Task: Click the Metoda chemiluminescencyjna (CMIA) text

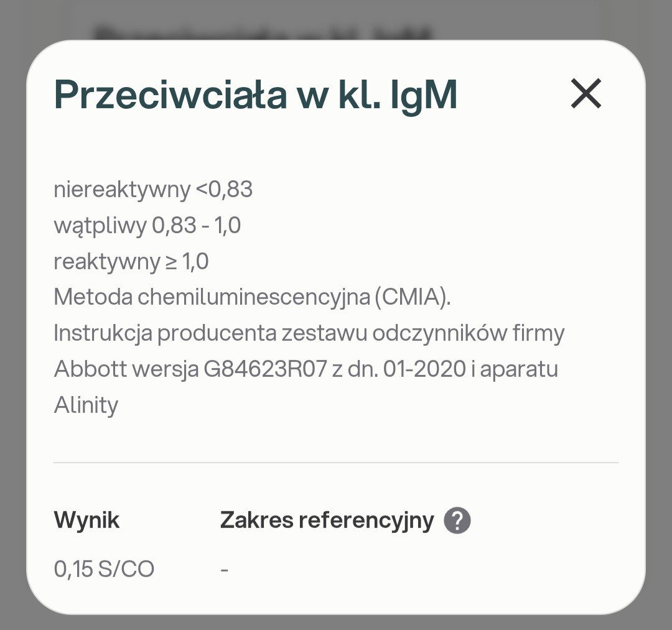Action: point(252,297)
